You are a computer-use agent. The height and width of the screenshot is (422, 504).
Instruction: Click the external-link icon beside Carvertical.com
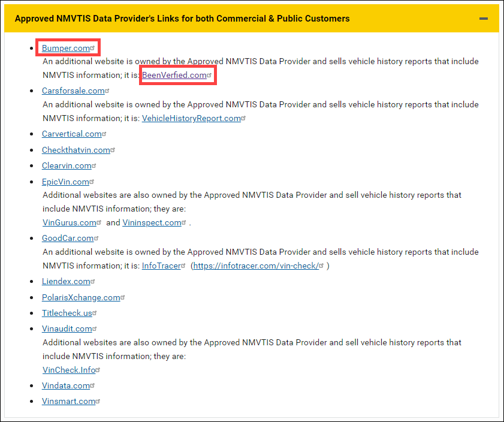click(x=104, y=134)
